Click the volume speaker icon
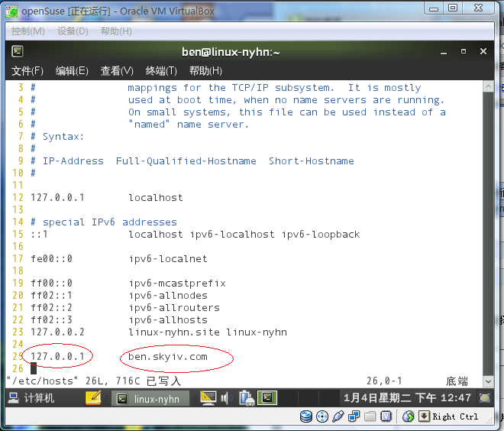 227,398
